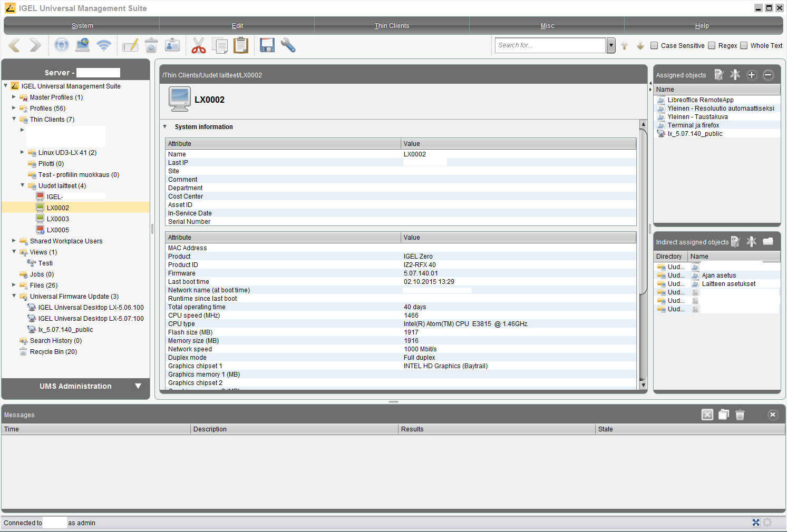Open the Edit menu
This screenshot has width=787, height=532.
pyautogui.click(x=237, y=25)
